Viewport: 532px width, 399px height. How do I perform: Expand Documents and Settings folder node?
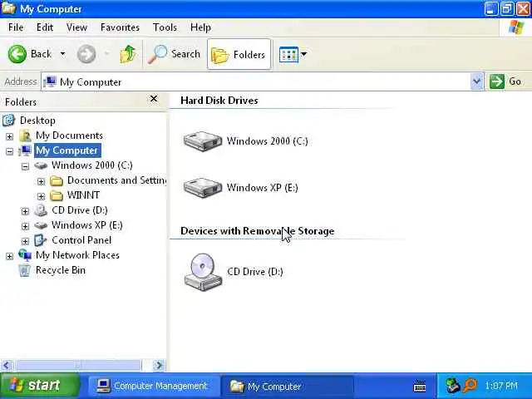click(x=41, y=181)
